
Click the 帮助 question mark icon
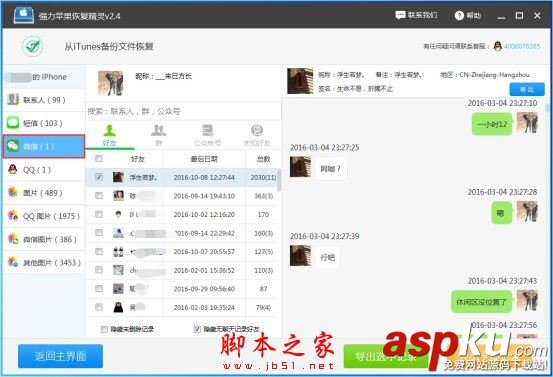coord(459,16)
